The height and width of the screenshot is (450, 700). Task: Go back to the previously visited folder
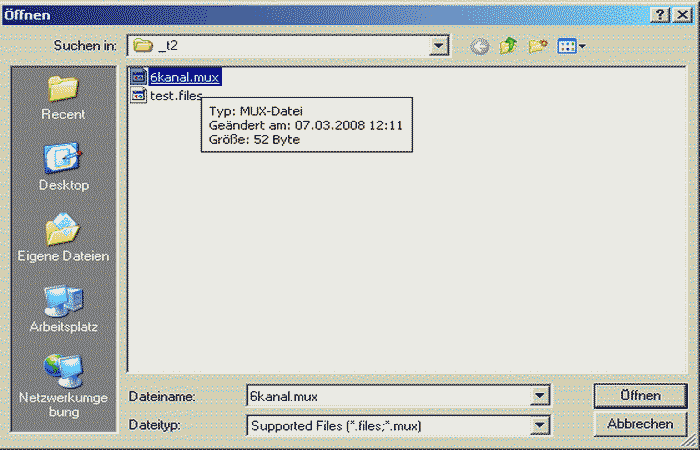pyautogui.click(x=480, y=46)
